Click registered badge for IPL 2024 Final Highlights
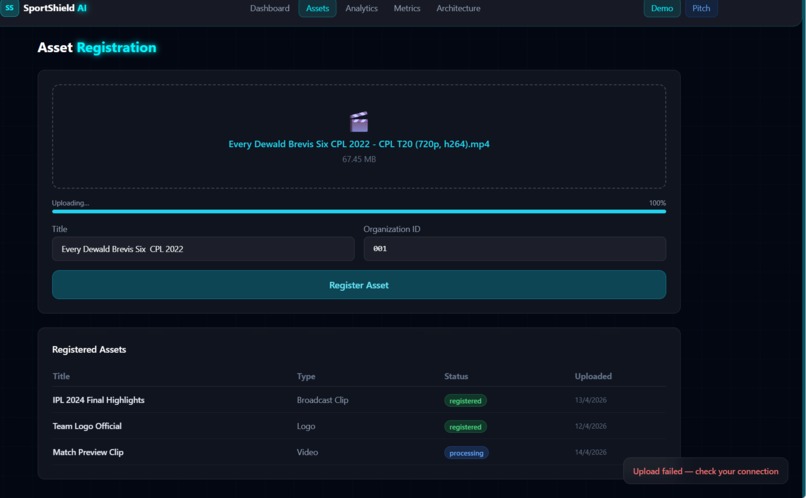The image size is (806, 498). point(465,401)
